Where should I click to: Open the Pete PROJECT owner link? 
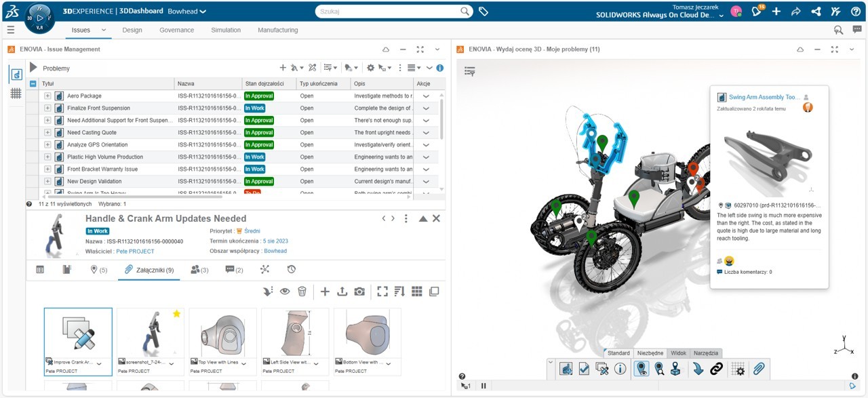135,251
